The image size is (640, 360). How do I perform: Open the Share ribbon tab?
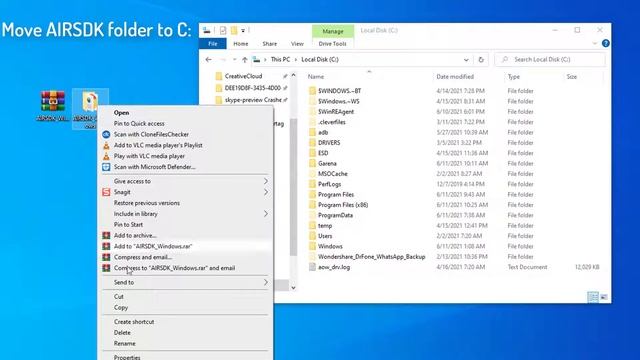[269, 44]
